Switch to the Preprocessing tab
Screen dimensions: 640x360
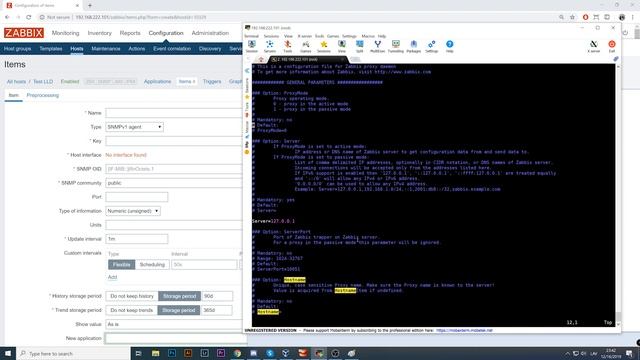[x=42, y=96]
